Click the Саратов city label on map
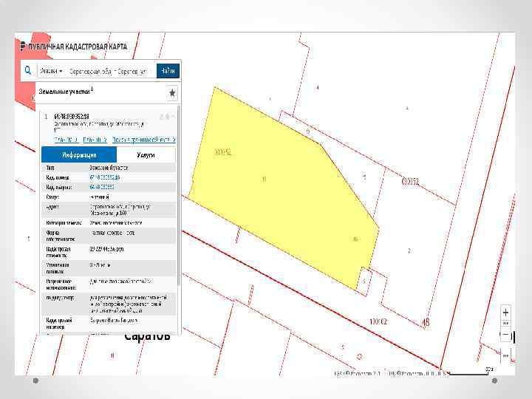Image resolution: width=532 pixels, height=399 pixels. 147,337
